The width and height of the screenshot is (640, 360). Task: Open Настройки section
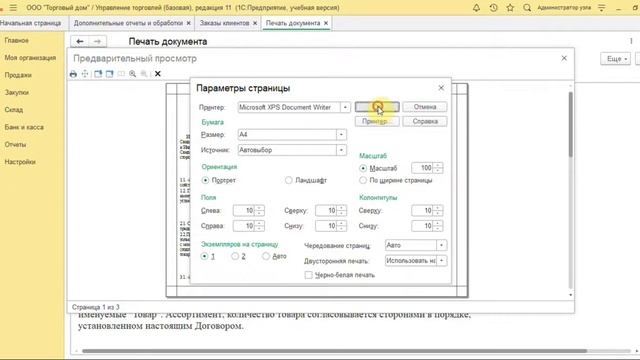click(20, 162)
